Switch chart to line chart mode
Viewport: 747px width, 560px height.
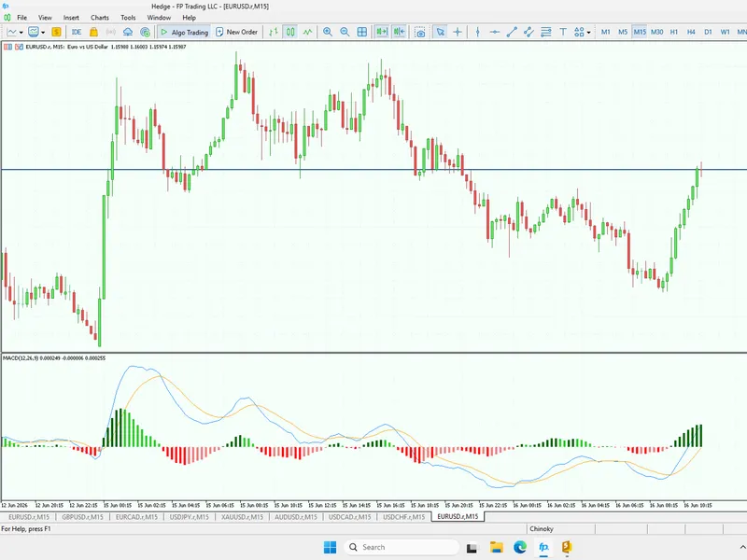pyautogui.click(x=307, y=32)
